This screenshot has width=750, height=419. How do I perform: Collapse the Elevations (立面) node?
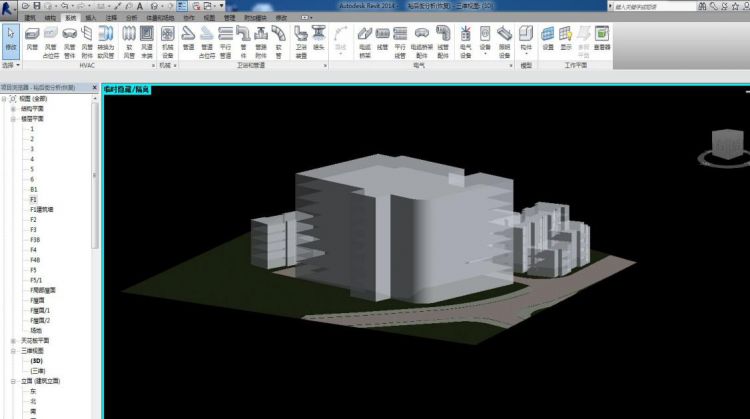(x=13, y=381)
